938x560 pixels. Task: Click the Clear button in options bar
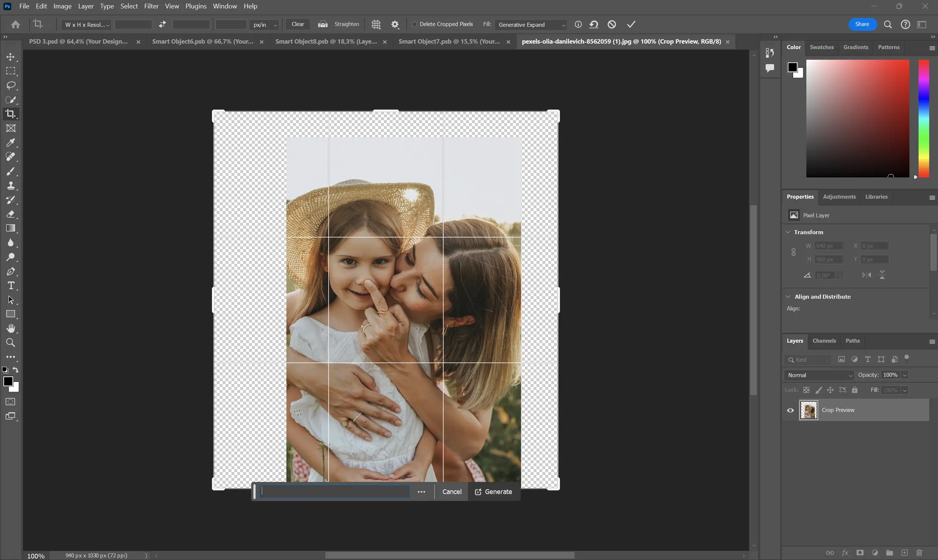[x=298, y=24]
